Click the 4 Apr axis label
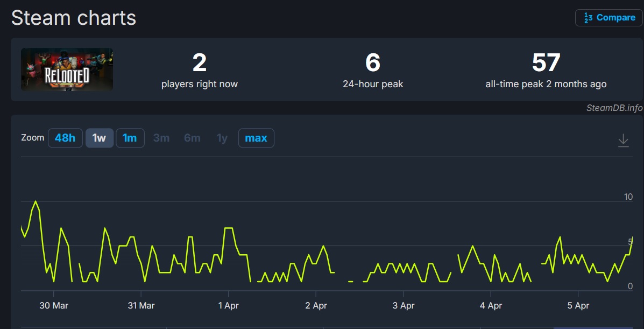 tap(491, 306)
